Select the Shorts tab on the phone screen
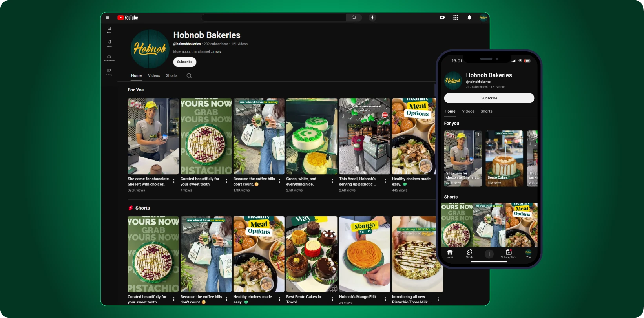This screenshot has width=644, height=318. (x=486, y=111)
